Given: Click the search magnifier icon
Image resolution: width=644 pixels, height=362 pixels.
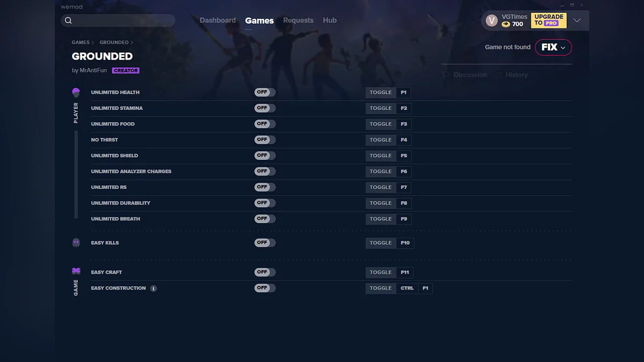Looking at the screenshot, I should (x=68, y=20).
